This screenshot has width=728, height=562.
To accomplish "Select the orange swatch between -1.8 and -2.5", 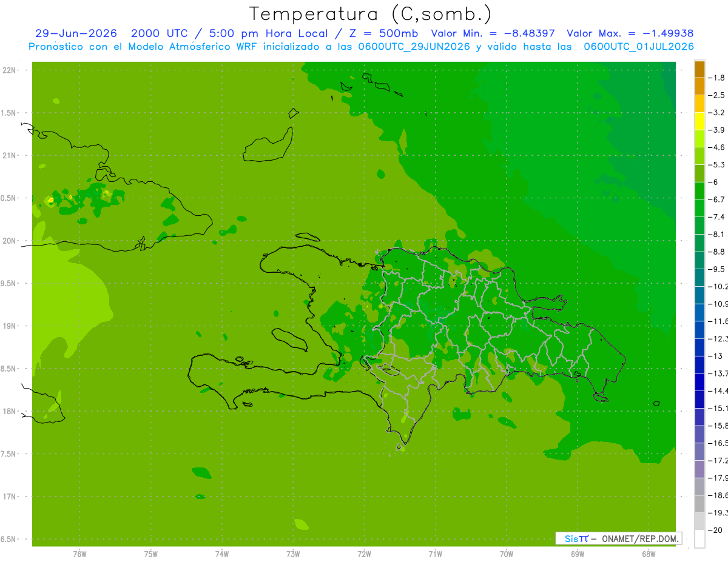I will [x=699, y=87].
